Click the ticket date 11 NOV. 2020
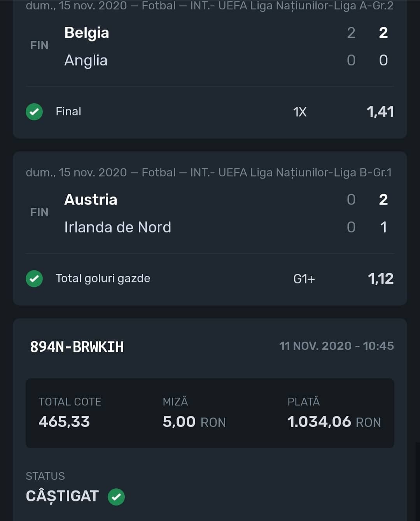The width and height of the screenshot is (420, 521). point(315,346)
